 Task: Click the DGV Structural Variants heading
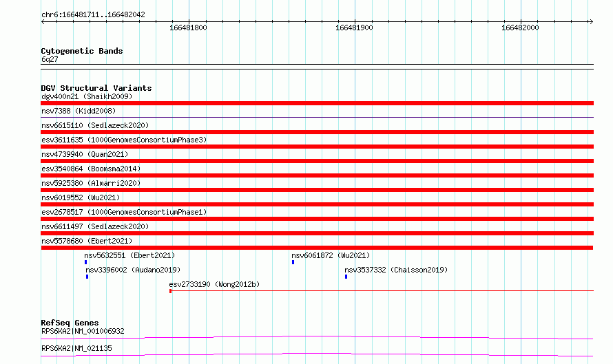click(96, 88)
